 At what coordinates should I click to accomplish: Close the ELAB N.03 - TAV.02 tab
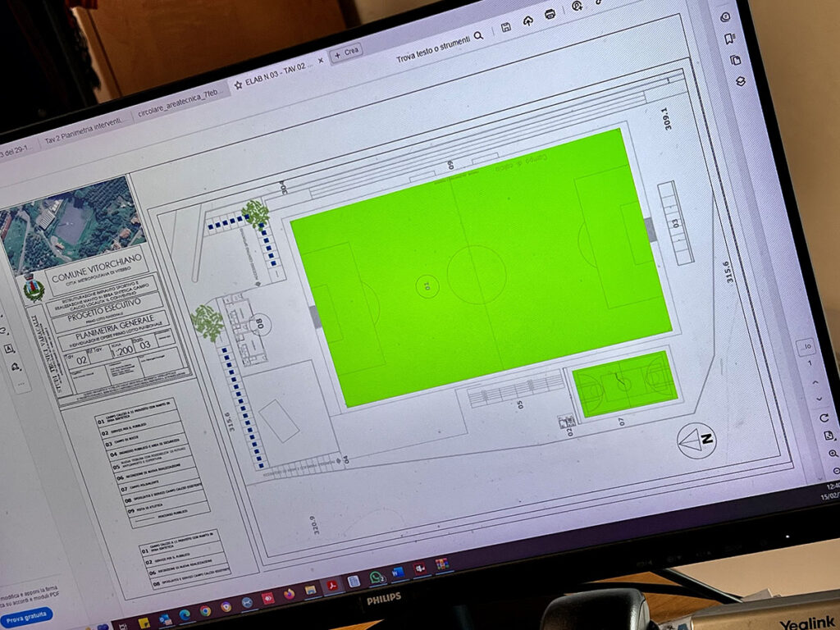pos(321,61)
